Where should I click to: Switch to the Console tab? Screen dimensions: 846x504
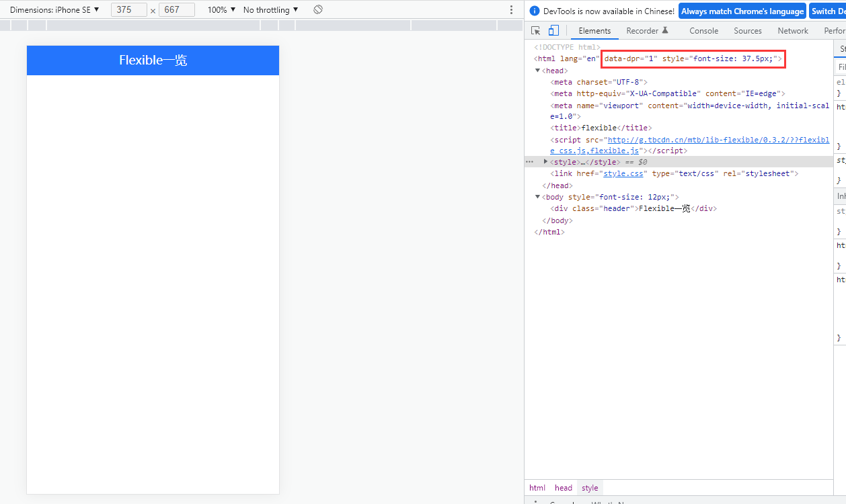(x=703, y=30)
